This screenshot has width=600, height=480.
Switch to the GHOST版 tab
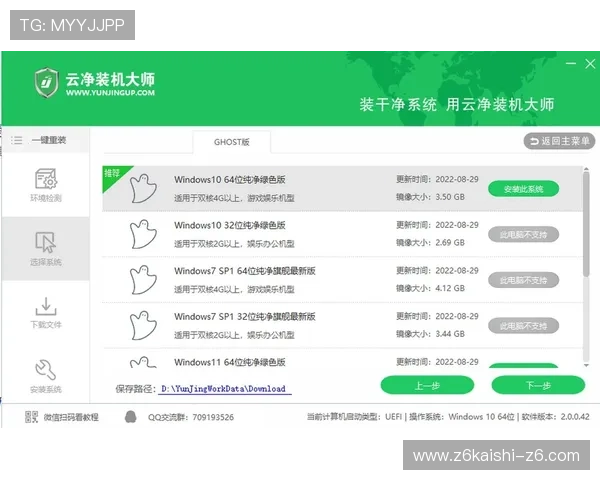tap(232, 142)
